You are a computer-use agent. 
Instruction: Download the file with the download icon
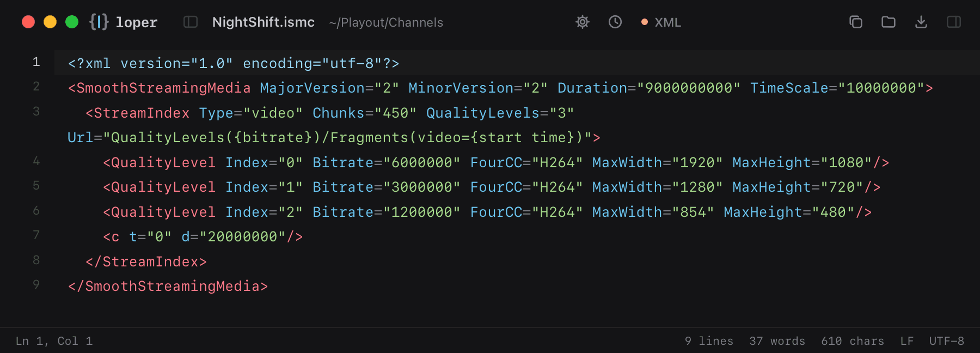(921, 22)
